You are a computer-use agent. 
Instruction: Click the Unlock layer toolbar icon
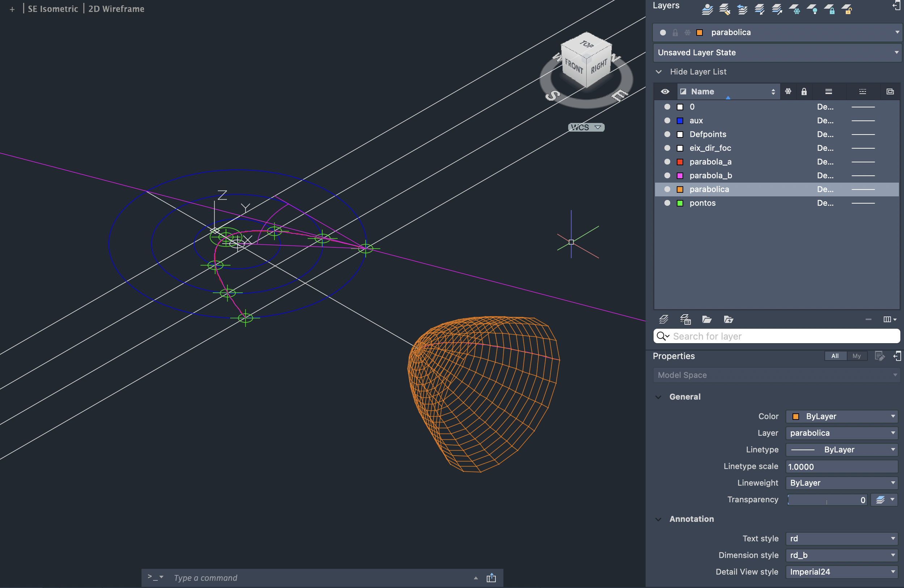pyautogui.click(x=847, y=9)
